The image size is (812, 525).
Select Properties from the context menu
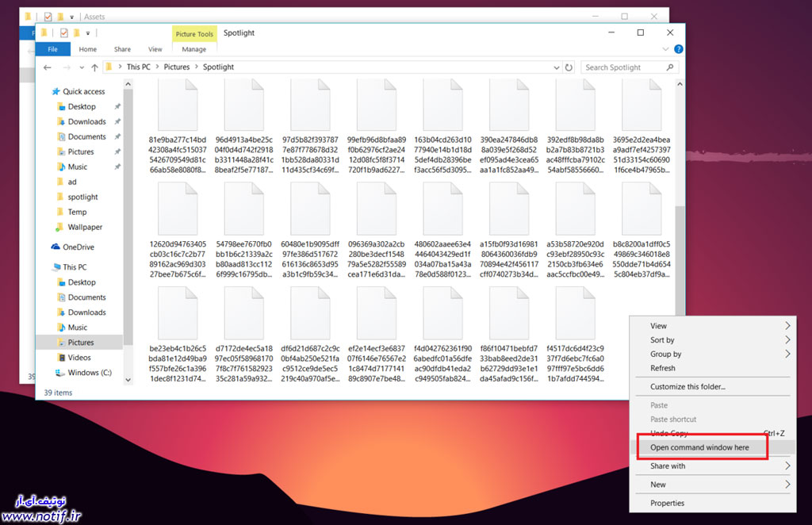tap(667, 503)
